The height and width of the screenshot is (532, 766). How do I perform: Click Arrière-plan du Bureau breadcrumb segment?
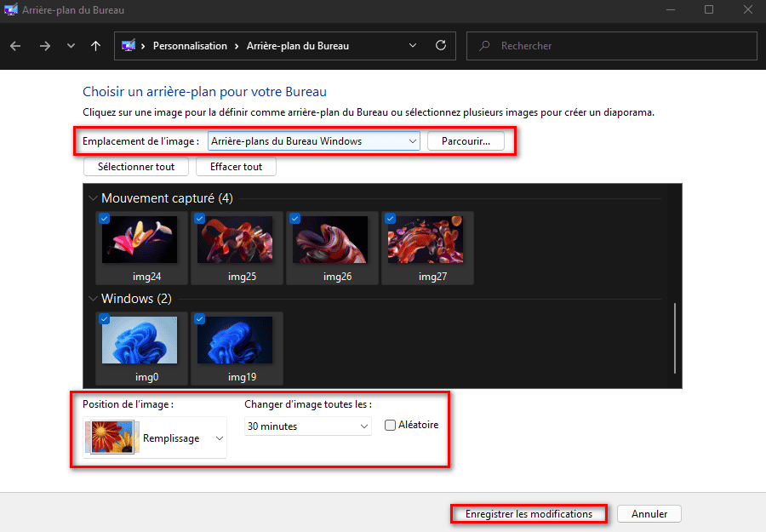click(x=298, y=46)
